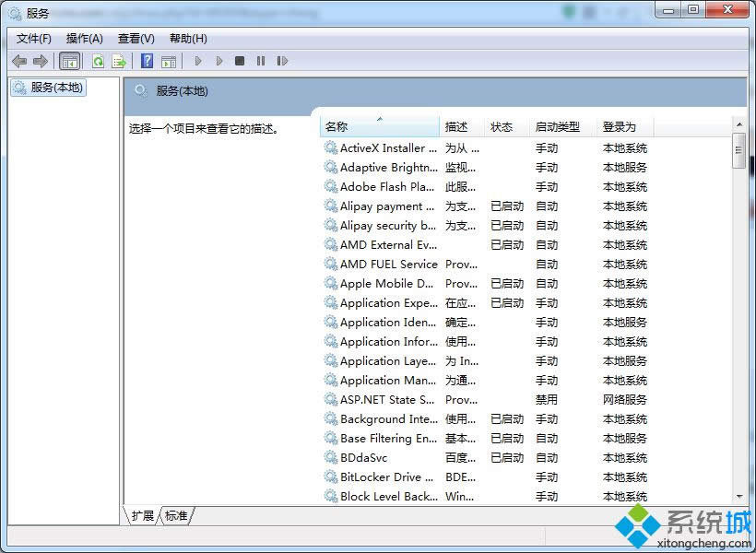Select the Base Filtering Engine service name

[389, 438]
